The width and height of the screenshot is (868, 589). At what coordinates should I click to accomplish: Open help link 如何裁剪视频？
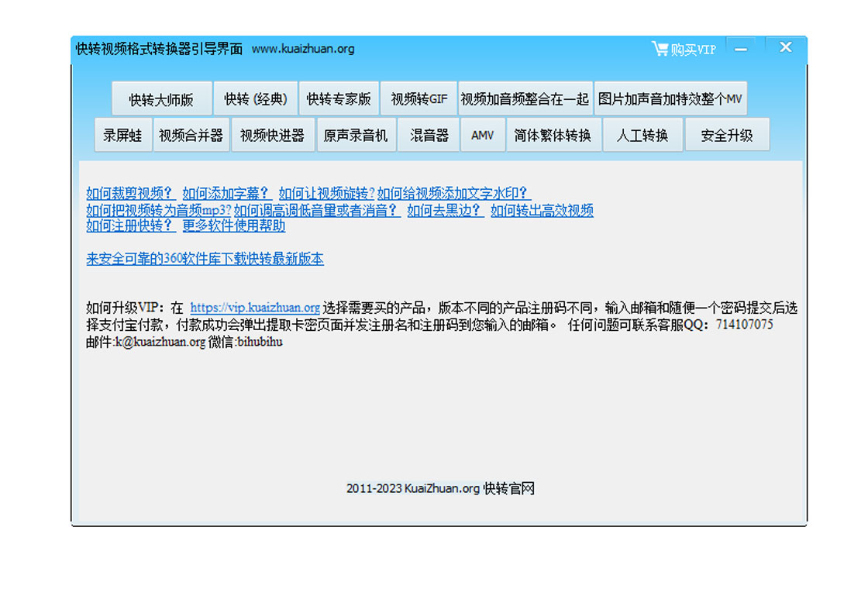131,193
